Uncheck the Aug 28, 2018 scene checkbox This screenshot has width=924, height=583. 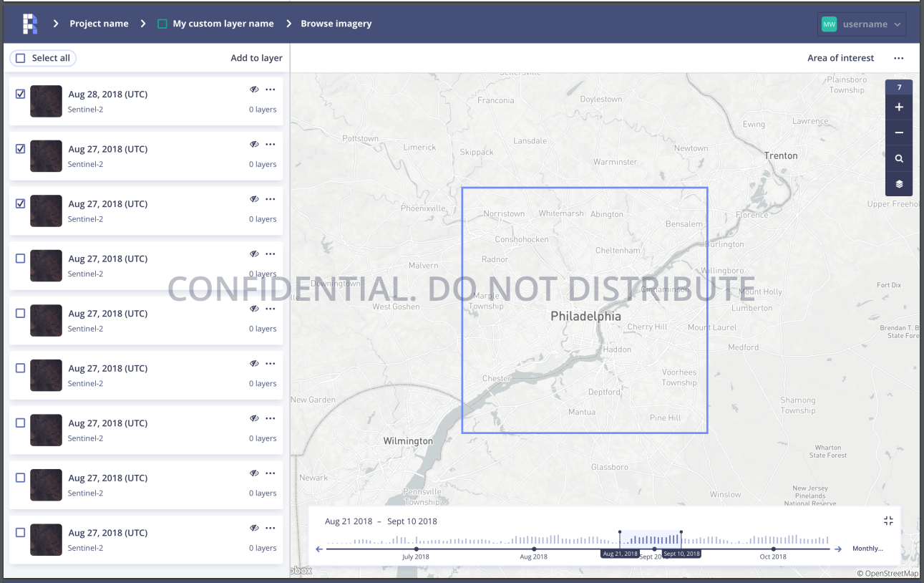pos(20,94)
